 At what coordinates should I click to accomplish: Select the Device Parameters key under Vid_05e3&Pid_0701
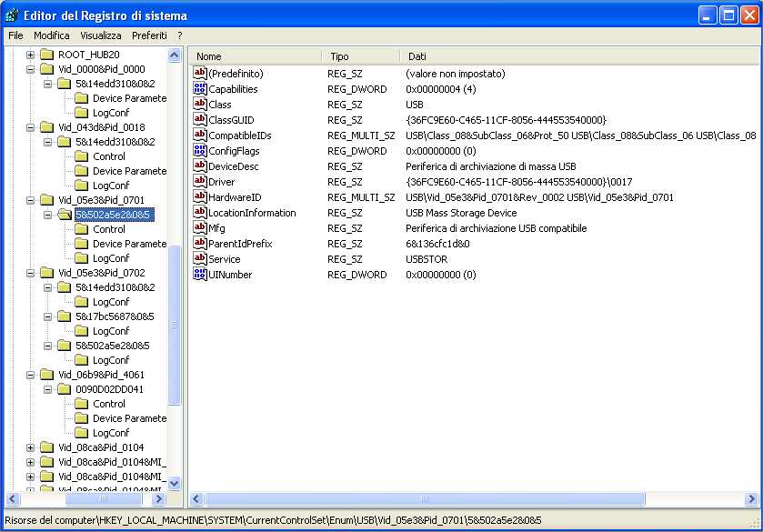(129, 244)
